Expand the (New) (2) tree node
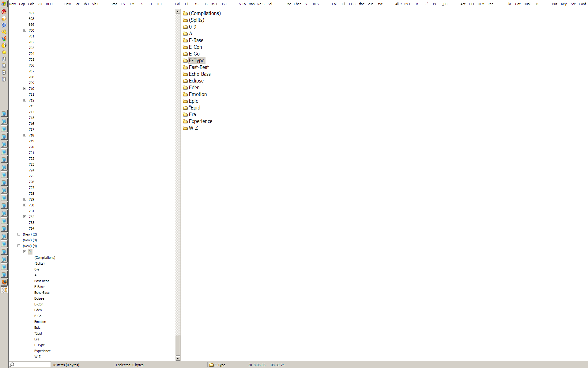Image resolution: width=588 pixels, height=368 pixels. 19,234
